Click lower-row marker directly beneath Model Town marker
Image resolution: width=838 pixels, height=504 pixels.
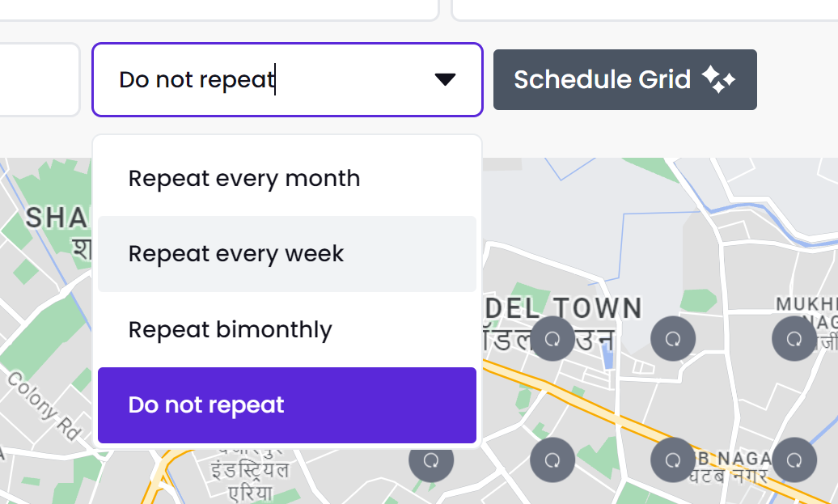(x=552, y=460)
